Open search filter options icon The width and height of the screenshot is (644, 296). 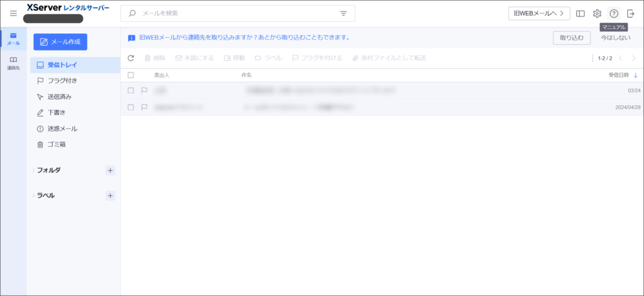point(343,14)
